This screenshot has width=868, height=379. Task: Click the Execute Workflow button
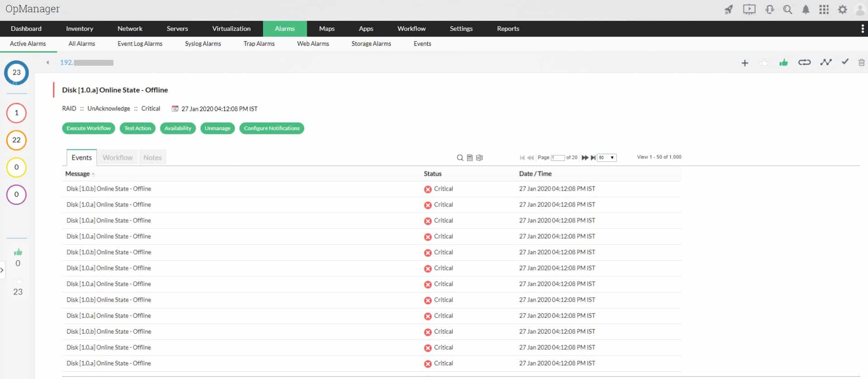tap(89, 129)
